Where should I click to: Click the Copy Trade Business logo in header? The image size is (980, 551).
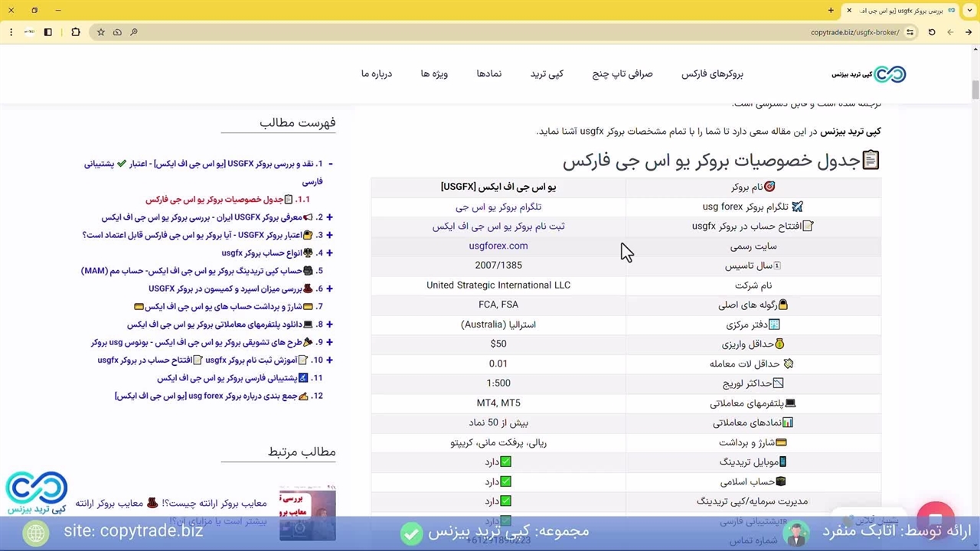869,74
